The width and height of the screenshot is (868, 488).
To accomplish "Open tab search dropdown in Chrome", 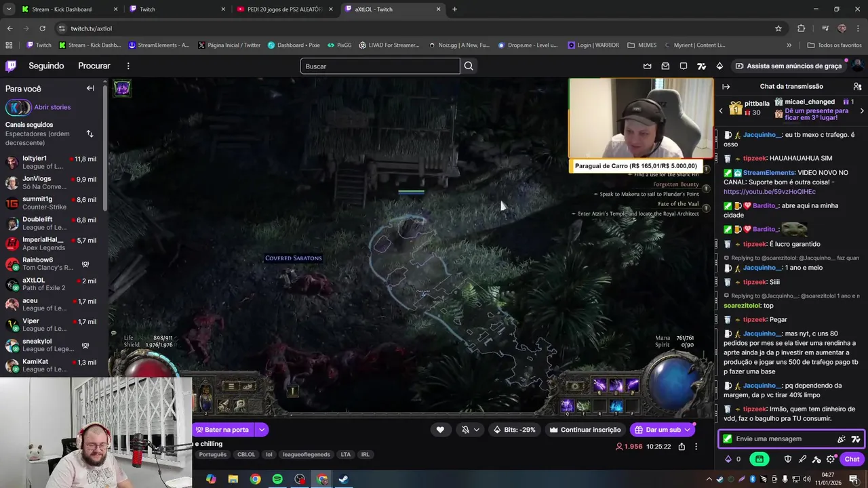I will click(9, 9).
